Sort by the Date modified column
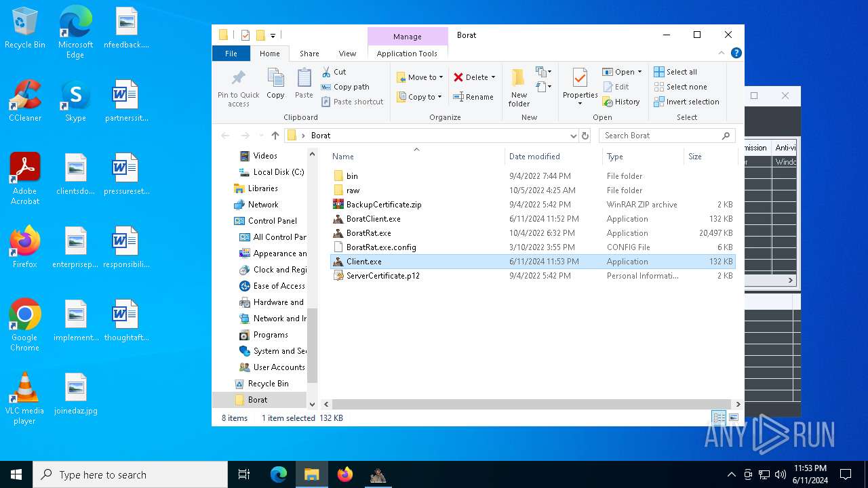Image resolution: width=868 pixels, height=488 pixels. (553, 157)
